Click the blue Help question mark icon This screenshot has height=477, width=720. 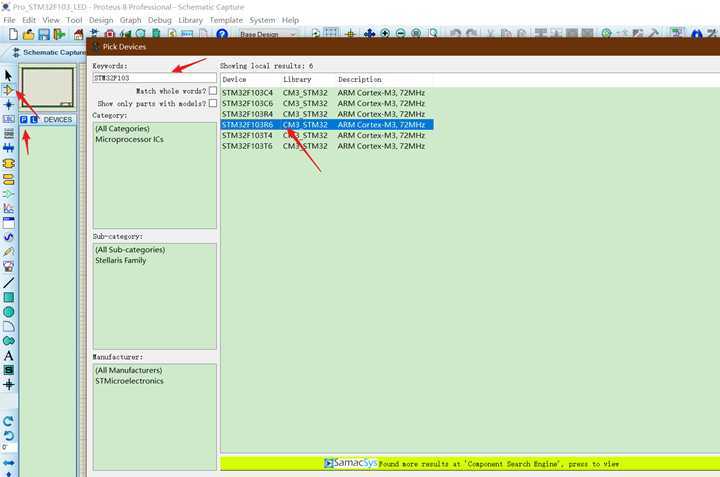[222, 34]
